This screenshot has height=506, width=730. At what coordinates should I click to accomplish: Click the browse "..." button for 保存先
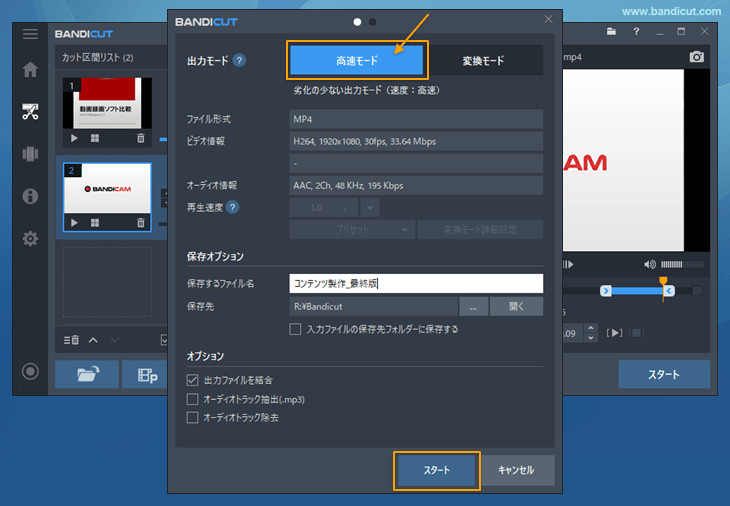pos(473,306)
